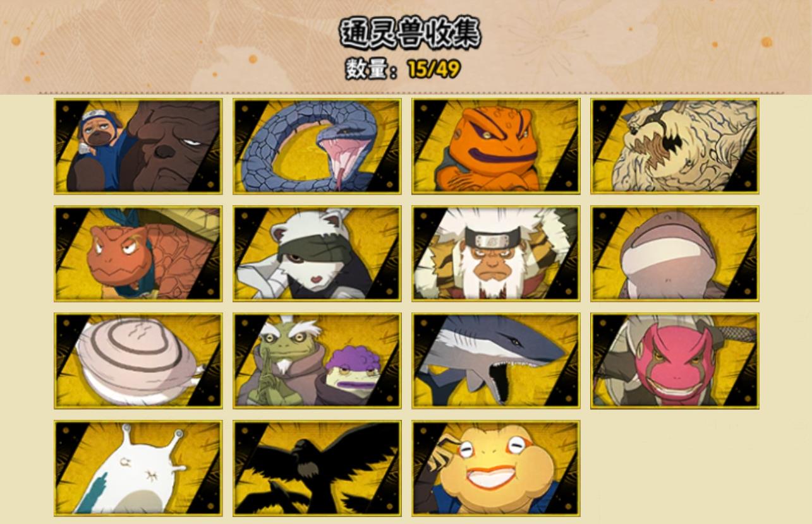Click the 15/49 collection counter
Image resolution: width=812 pixels, height=524 pixels.
tap(433, 69)
